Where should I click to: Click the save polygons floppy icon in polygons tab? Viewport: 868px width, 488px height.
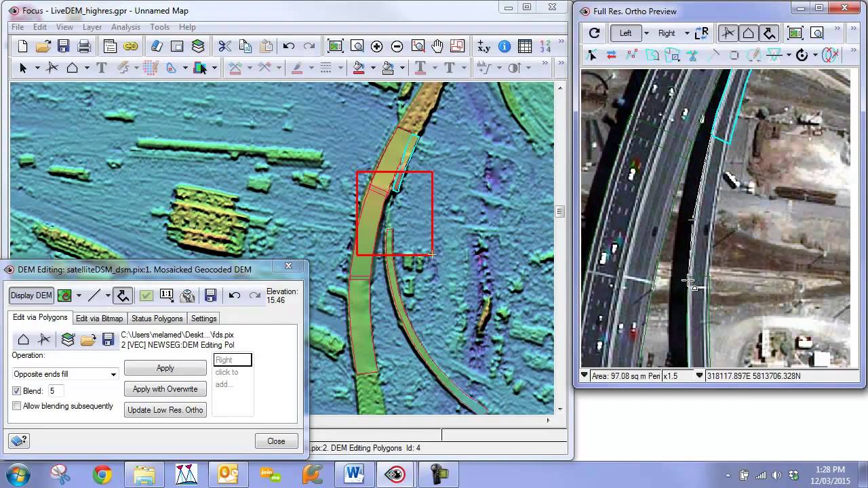tap(108, 340)
